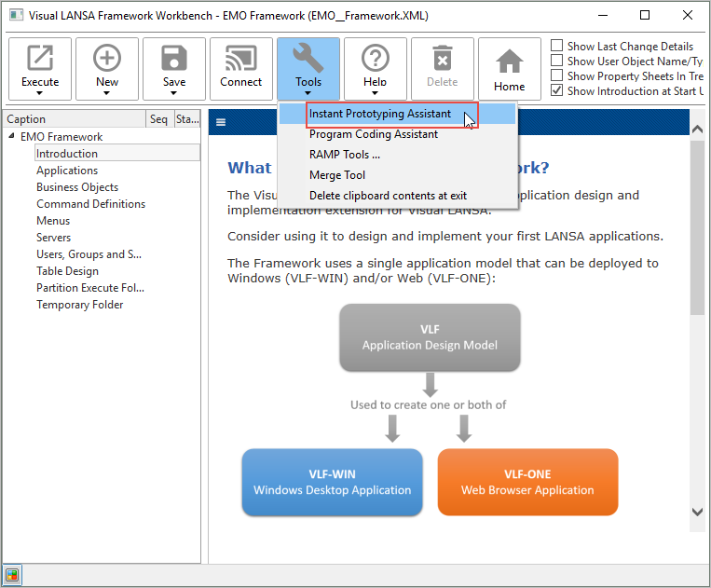Click the Tools wrench icon
Viewport: 711px width, 588px height.
coord(308,58)
